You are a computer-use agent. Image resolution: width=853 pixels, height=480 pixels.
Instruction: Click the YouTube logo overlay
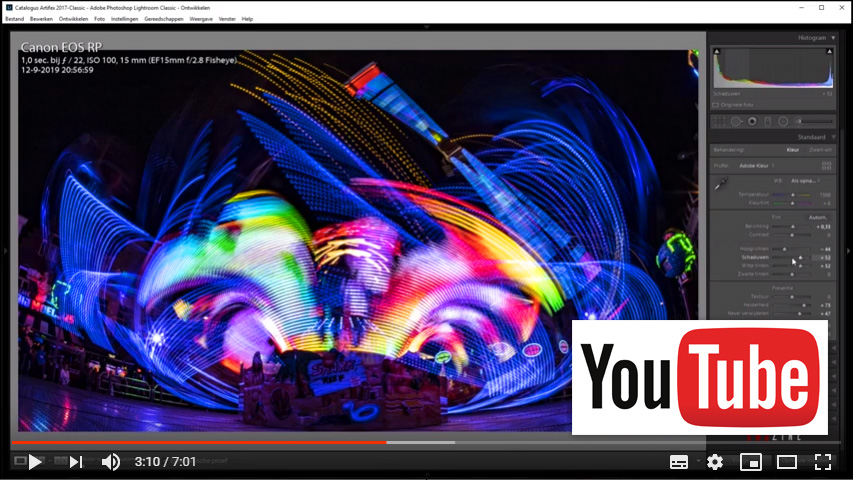click(x=699, y=377)
